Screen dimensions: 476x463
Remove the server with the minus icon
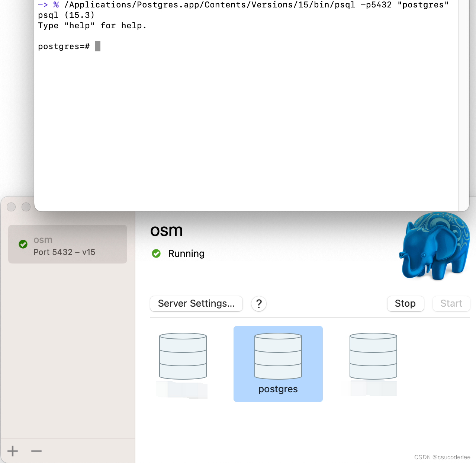[x=36, y=451]
